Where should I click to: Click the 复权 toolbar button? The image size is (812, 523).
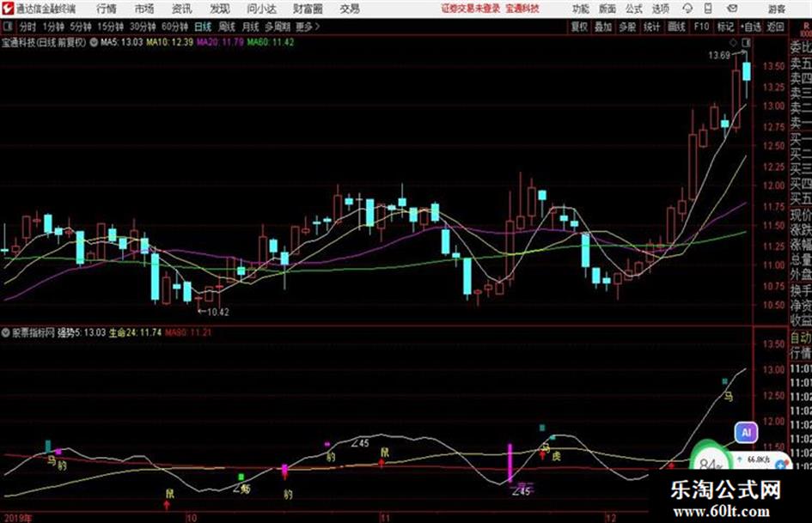pos(579,27)
